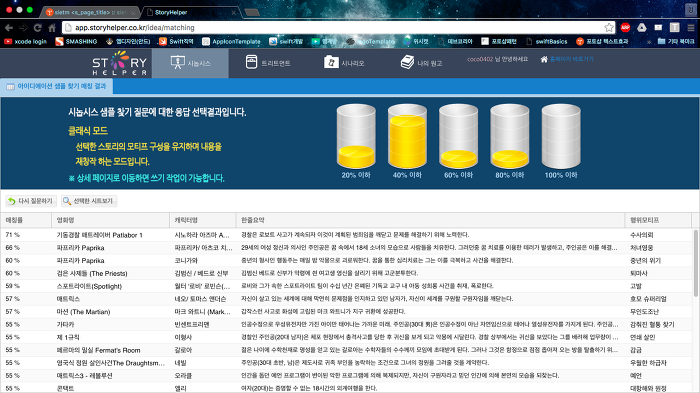Viewport: 700px width, 393px height.
Task: Open the 시나리오 navigation tab
Action: point(344,63)
